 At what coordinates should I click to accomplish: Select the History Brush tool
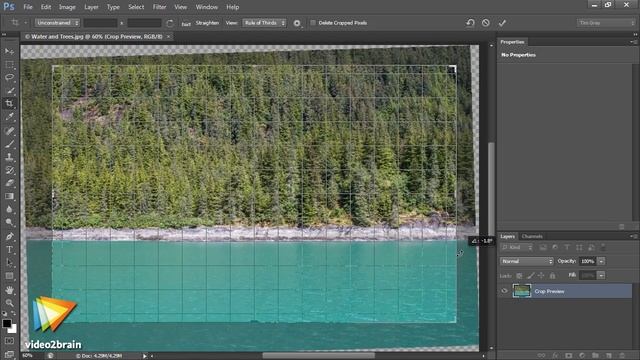9,170
